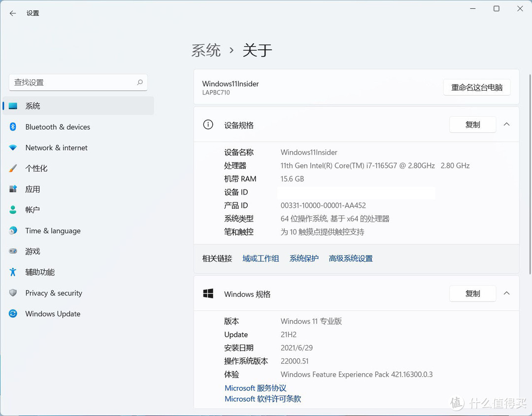Collapse the Windows 规格 section
Viewport: 532px width, 416px height.
click(506, 293)
